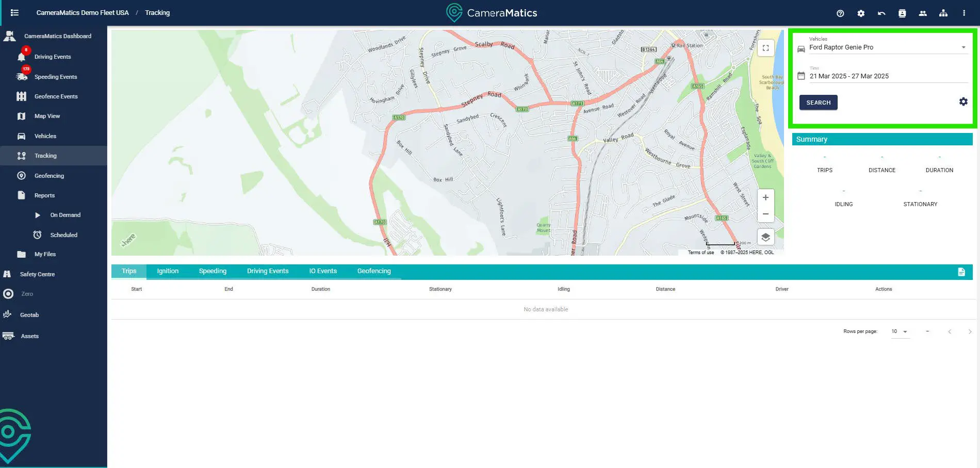
Task: Open Speeding Events truck icon
Action: [21, 77]
